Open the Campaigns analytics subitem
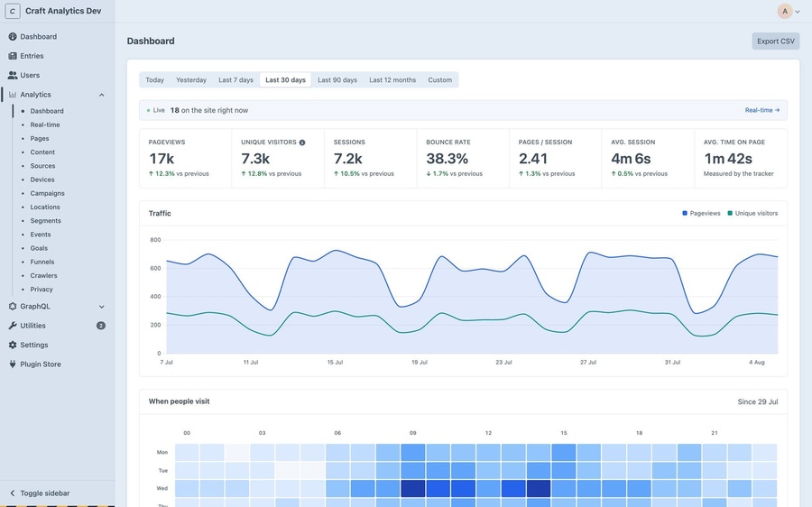This screenshot has height=507, width=812. [x=47, y=194]
